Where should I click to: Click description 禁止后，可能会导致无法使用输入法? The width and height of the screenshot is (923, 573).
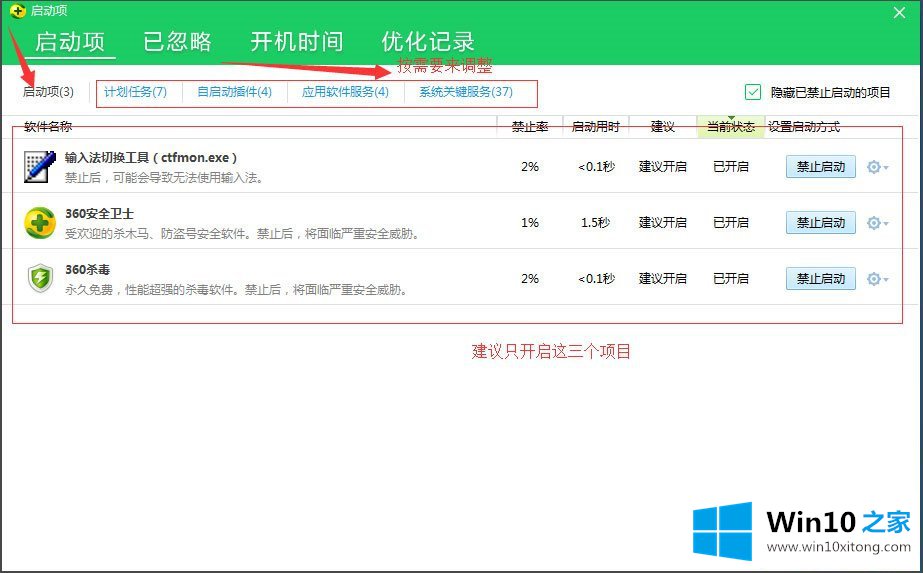tap(164, 177)
